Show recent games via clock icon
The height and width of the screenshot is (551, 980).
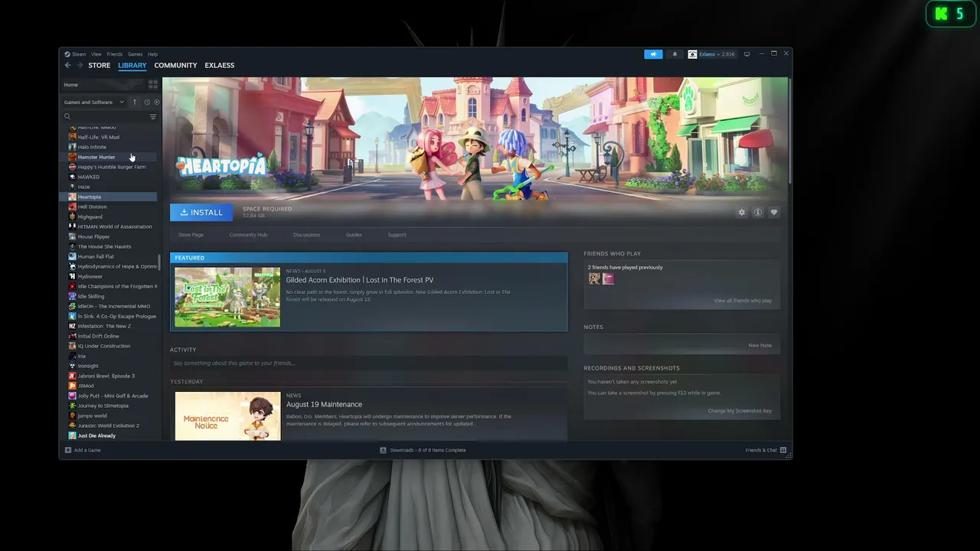[x=146, y=102]
